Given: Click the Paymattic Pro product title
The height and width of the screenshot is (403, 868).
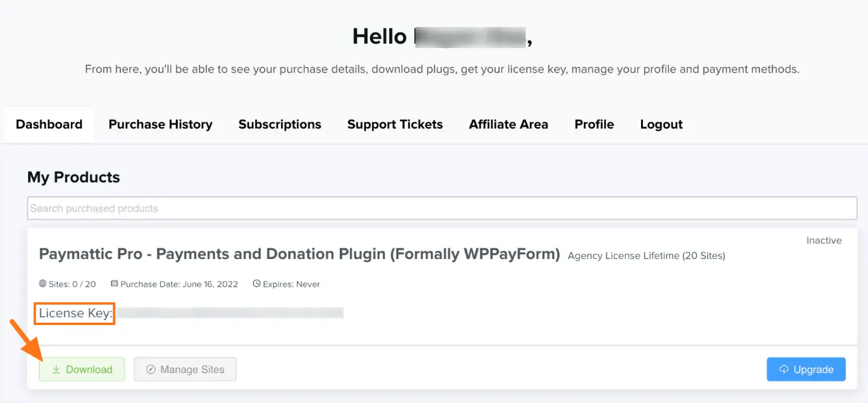Looking at the screenshot, I should (x=299, y=254).
